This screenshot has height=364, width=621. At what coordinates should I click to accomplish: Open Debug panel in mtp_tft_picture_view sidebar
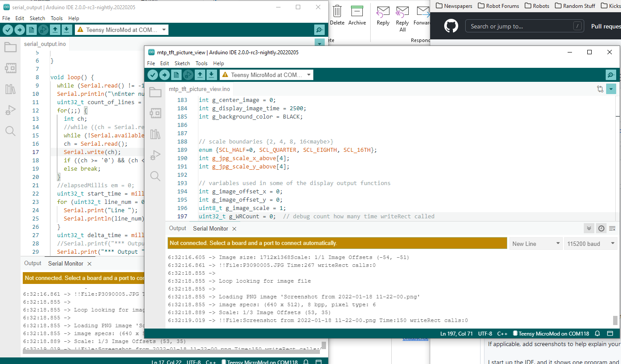click(155, 155)
